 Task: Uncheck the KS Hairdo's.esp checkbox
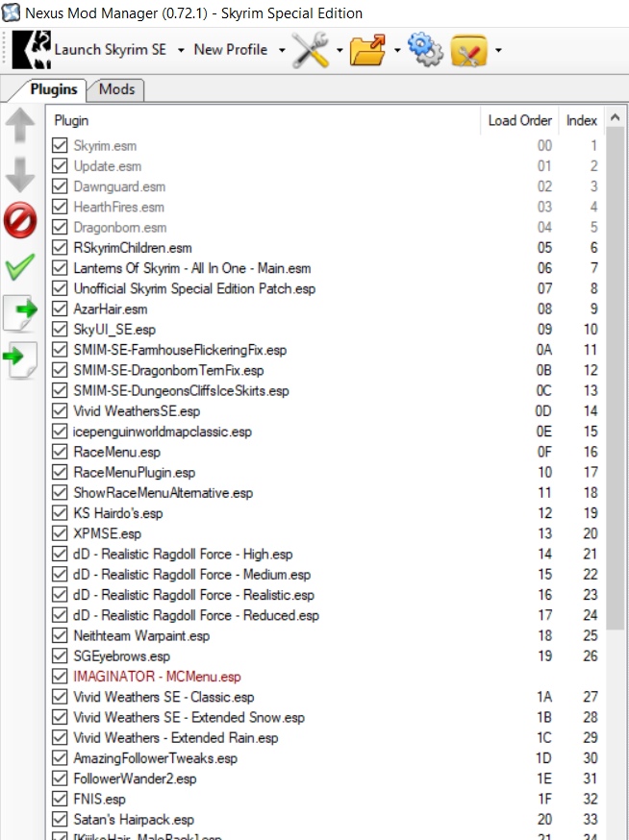[60, 513]
